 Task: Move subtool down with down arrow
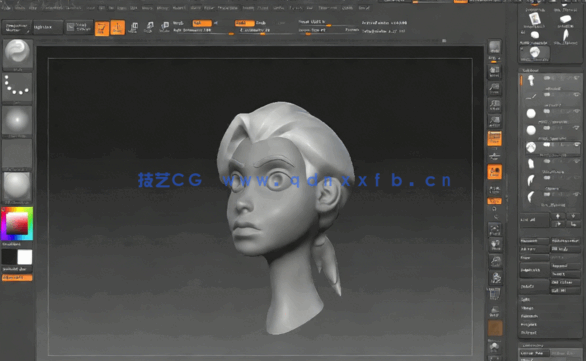[573, 216]
